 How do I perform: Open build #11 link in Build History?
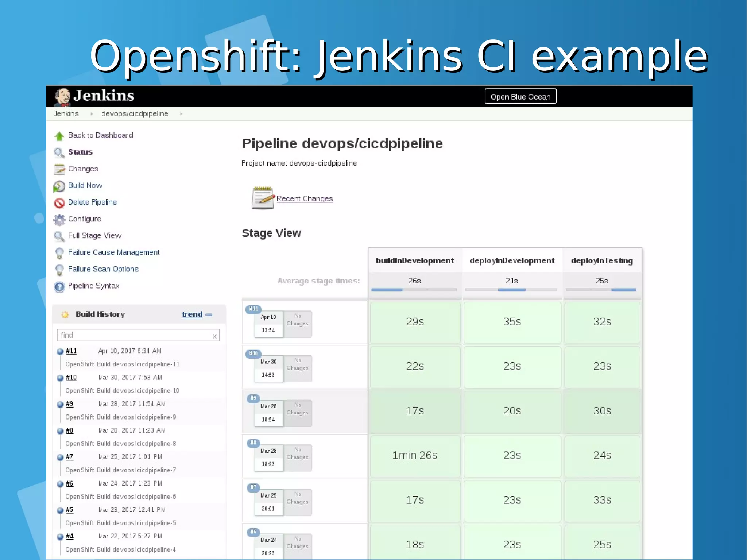(71, 351)
